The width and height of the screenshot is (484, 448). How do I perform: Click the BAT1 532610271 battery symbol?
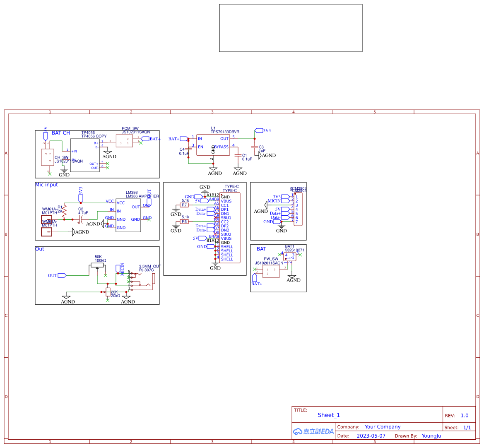[x=290, y=256]
